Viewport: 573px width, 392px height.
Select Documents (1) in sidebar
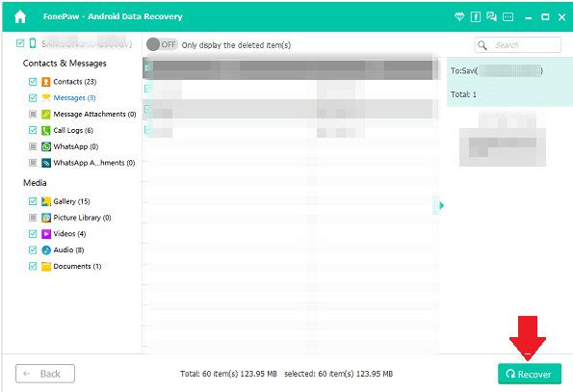(77, 267)
